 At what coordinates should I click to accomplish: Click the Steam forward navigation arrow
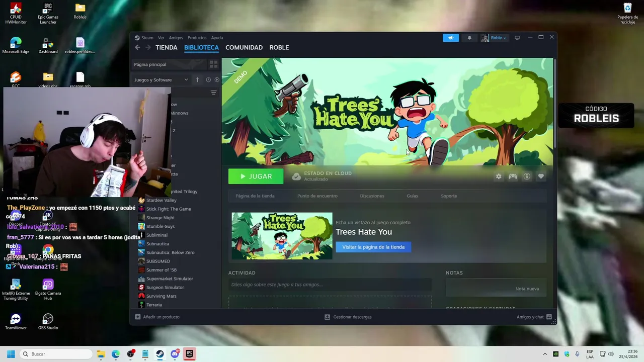(148, 47)
